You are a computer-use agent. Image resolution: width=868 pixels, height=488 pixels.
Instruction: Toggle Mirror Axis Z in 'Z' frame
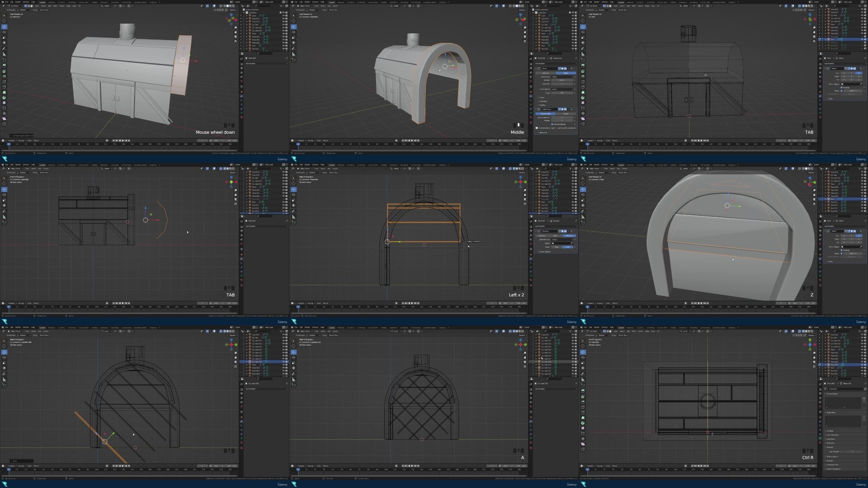pos(859,236)
